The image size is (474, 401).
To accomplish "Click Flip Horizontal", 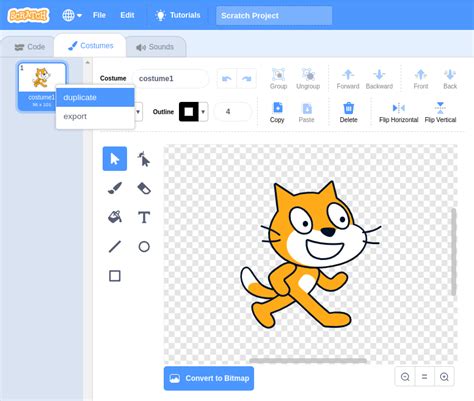I will [398, 112].
